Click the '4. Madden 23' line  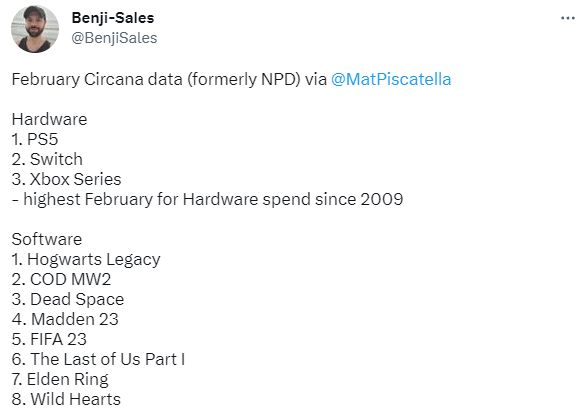click(x=65, y=319)
